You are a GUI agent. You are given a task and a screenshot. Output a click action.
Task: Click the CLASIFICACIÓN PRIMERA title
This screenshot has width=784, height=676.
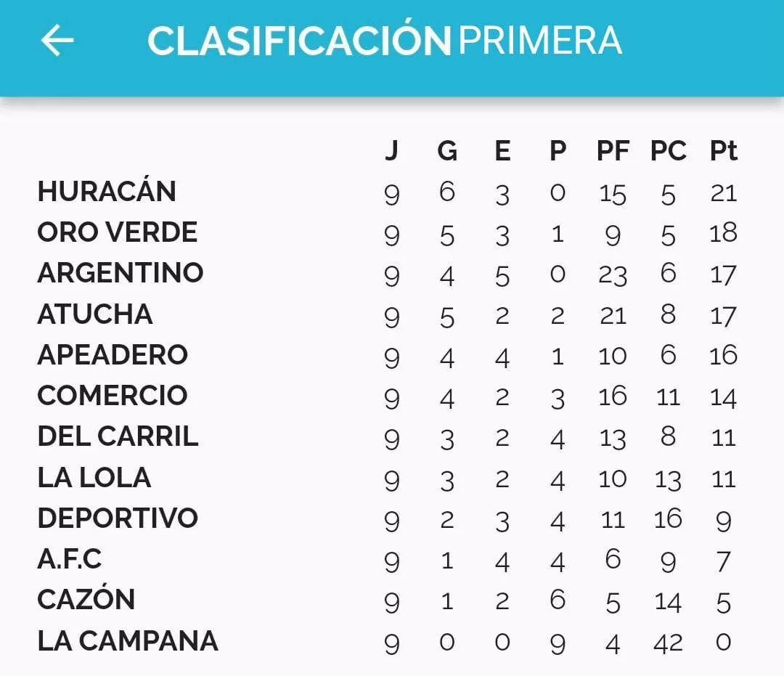coord(385,41)
